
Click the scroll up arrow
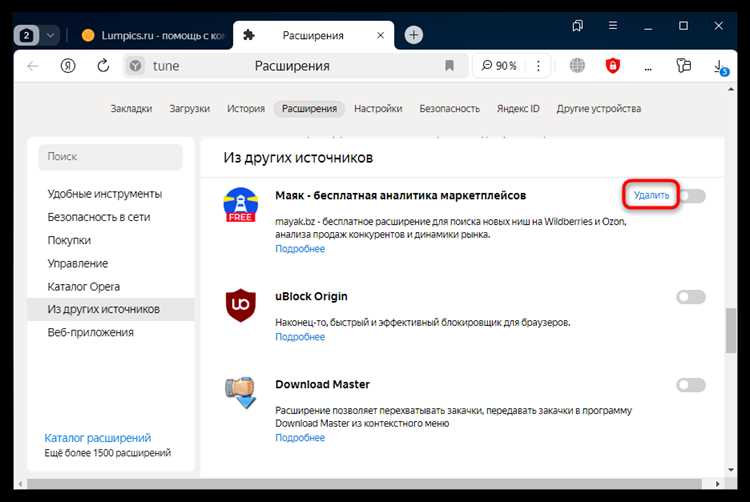[731, 89]
